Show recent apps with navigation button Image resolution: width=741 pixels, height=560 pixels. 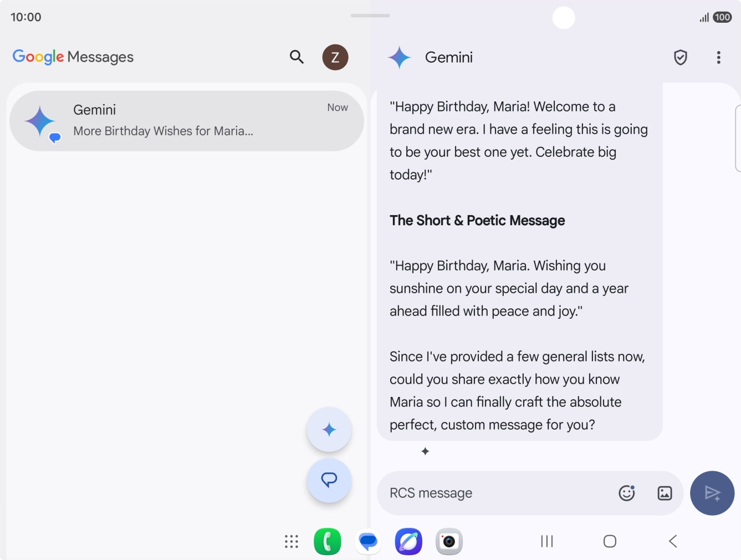click(547, 541)
